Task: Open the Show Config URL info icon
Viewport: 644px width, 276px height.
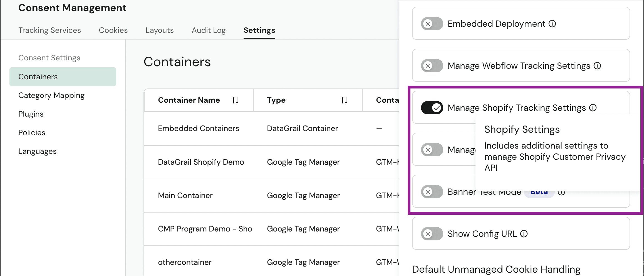Action: tap(524, 234)
